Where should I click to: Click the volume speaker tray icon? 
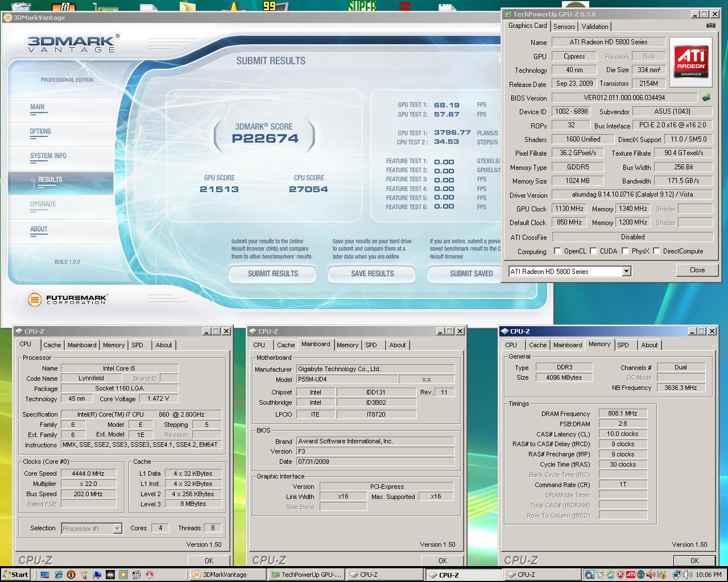click(688, 575)
